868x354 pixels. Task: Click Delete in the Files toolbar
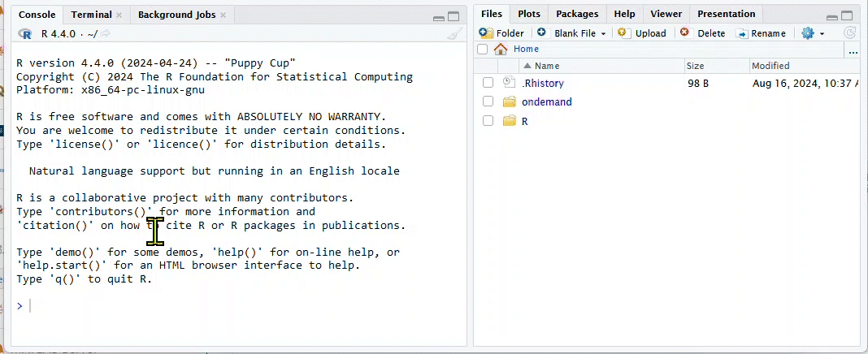point(702,33)
